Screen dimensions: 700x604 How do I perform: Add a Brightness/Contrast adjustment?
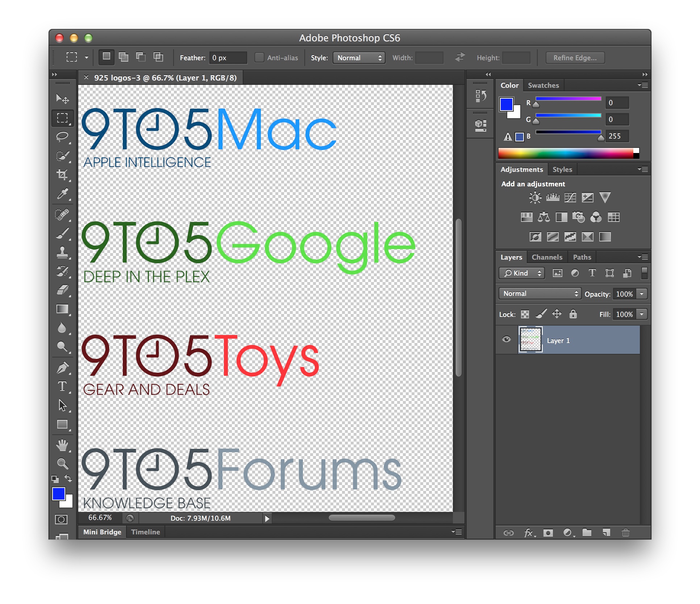tap(536, 198)
